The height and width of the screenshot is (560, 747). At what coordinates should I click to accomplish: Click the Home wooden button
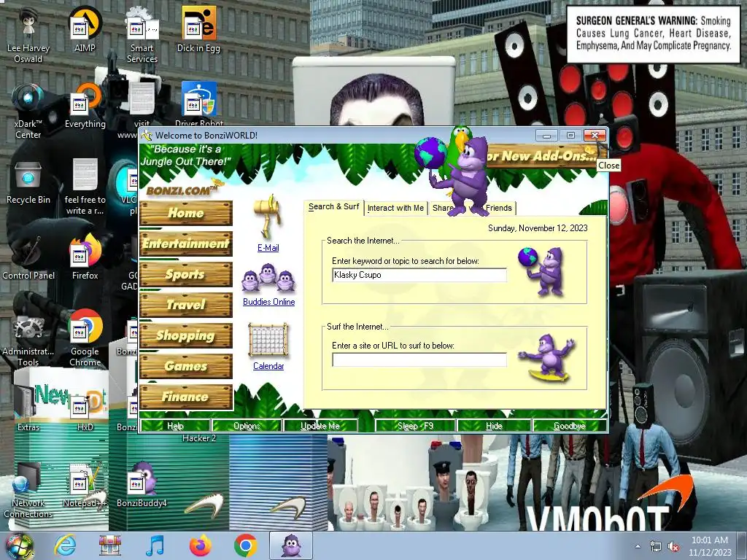click(x=186, y=213)
